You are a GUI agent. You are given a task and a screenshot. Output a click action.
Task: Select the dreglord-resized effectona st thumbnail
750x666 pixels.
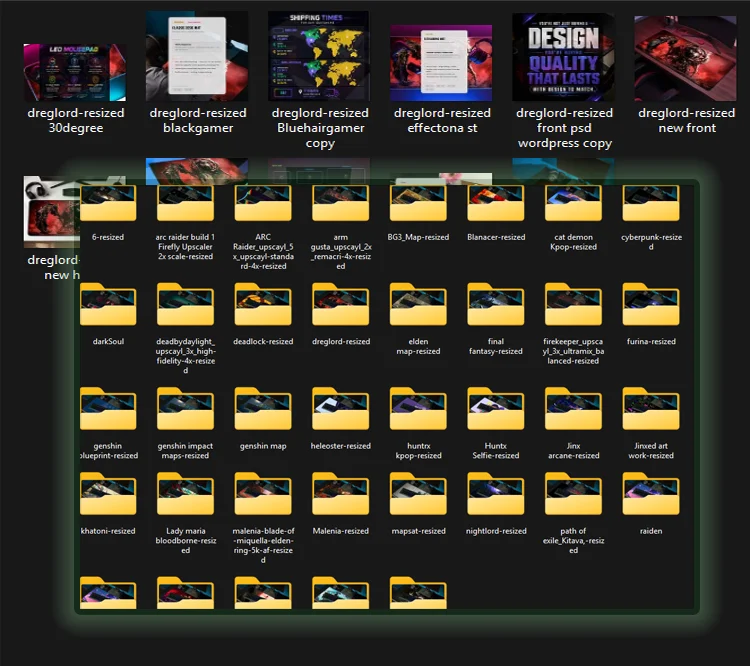[441, 63]
